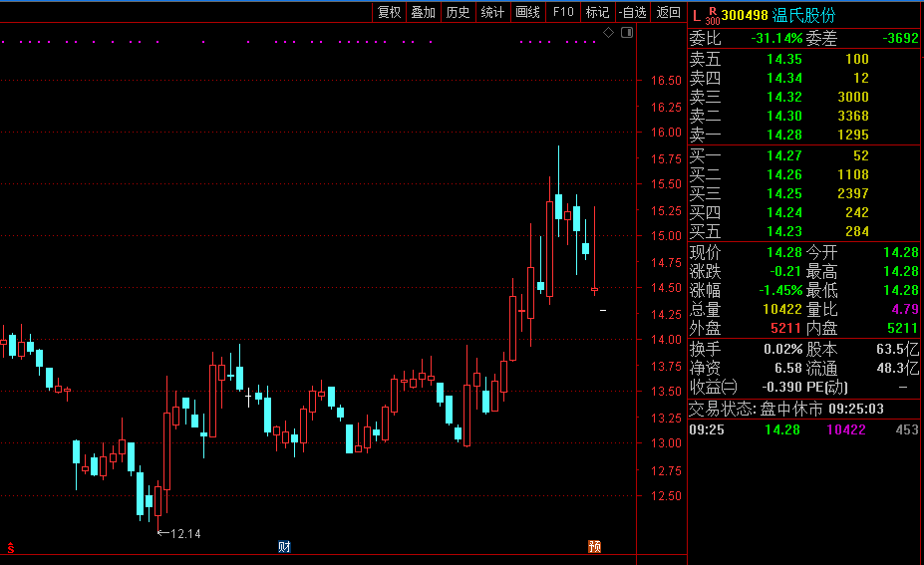Open F10 company info
Screen dimensions: 924x565
pyautogui.click(x=563, y=12)
